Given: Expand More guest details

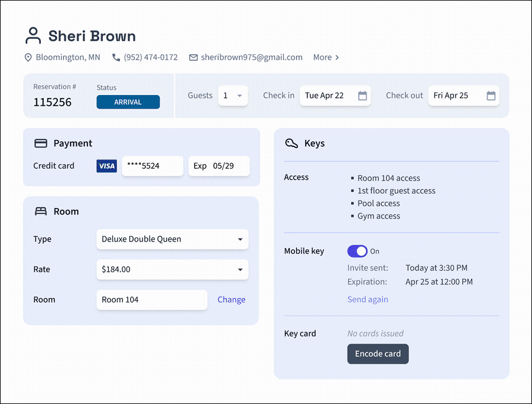Looking at the screenshot, I should point(326,57).
